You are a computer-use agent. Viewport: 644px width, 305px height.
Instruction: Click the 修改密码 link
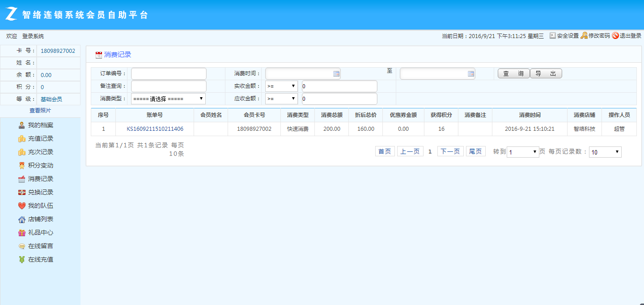pyautogui.click(x=599, y=36)
